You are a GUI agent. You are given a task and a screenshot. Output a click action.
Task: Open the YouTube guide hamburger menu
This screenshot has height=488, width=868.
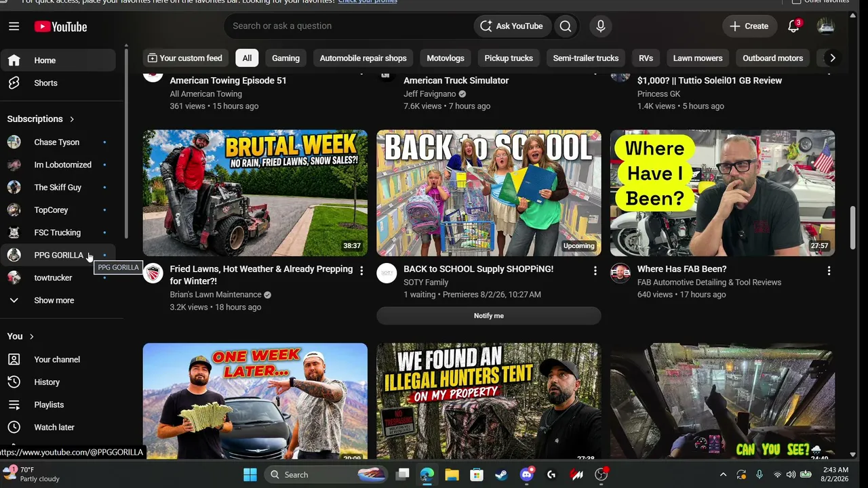[14, 26]
